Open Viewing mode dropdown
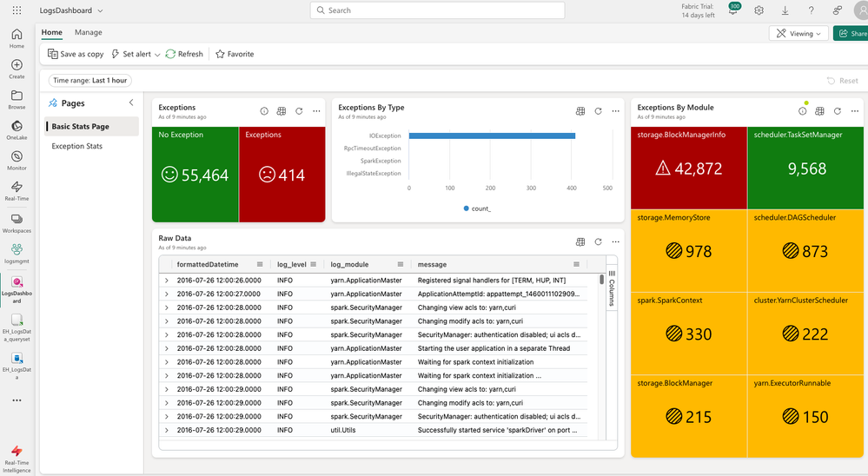 click(x=798, y=33)
